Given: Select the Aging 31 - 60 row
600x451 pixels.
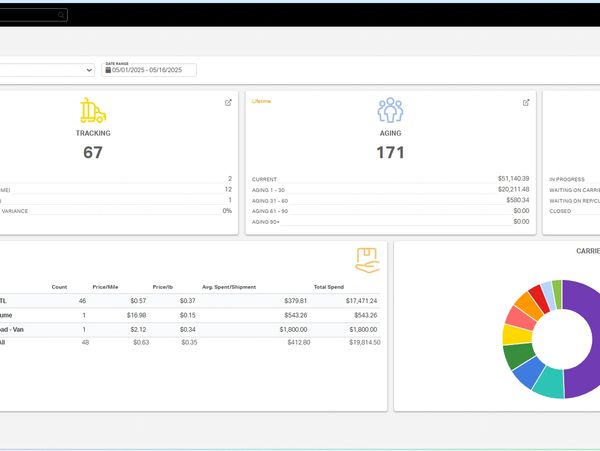Looking at the screenshot, I should point(390,200).
